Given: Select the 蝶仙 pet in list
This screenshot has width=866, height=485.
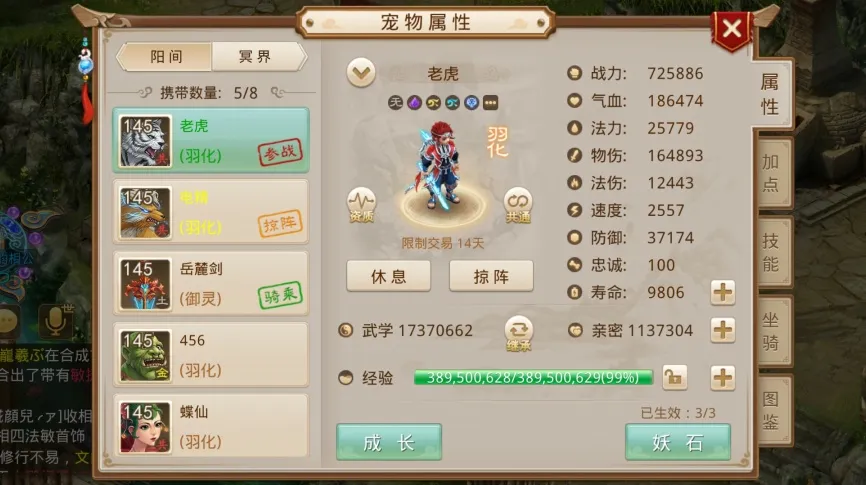Looking at the screenshot, I should 210,426.
